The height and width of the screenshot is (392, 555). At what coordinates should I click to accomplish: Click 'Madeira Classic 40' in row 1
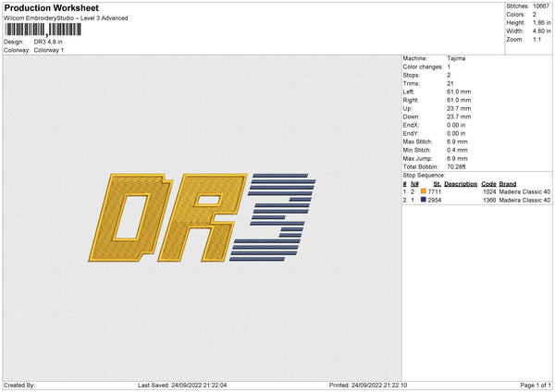(524, 191)
